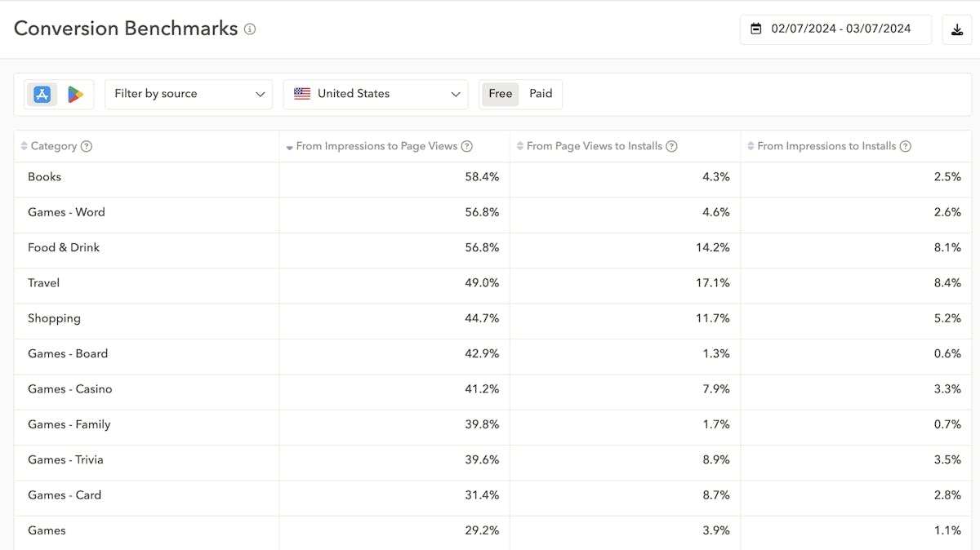Viewport: 980px width, 550px height.
Task: Open the date range picker
Action: pos(835,29)
